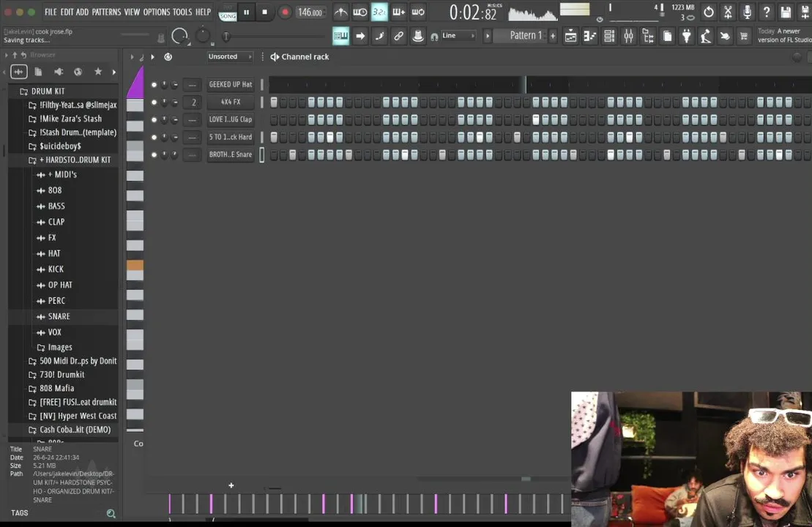812x527 pixels.
Task: Toggle first step of 4X4 FX row
Action: point(274,102)
